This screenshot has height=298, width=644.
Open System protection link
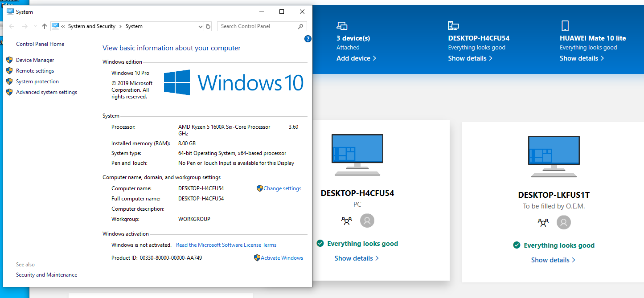click(x=37, y=82)
